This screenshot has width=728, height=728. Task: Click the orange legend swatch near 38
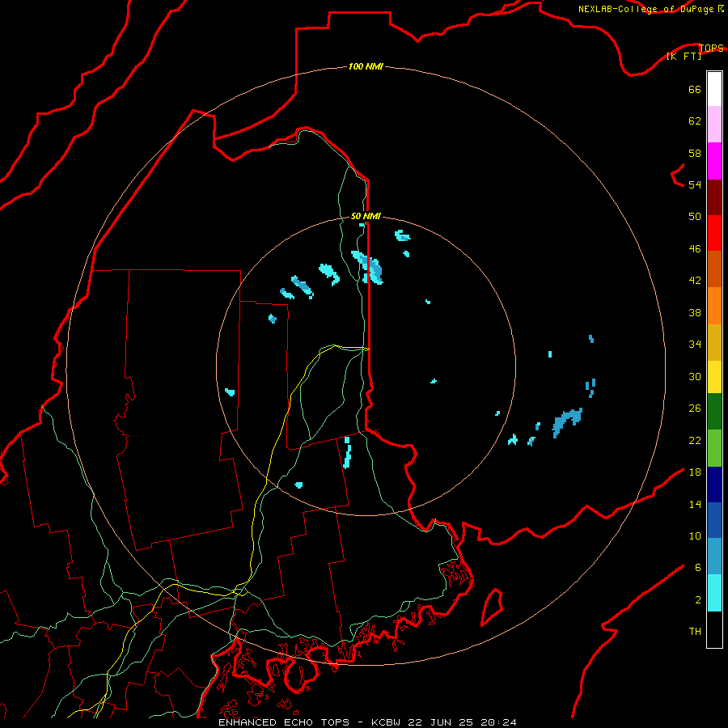714,306
